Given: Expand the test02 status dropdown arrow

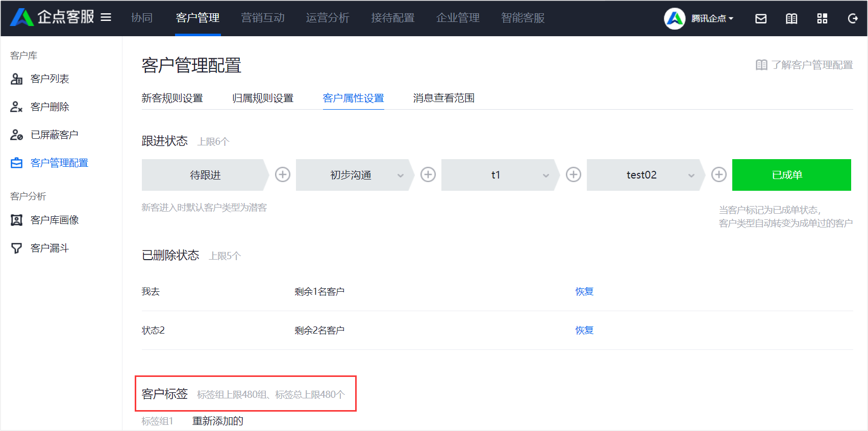Looking at the screenshot, I should [691, 175].
